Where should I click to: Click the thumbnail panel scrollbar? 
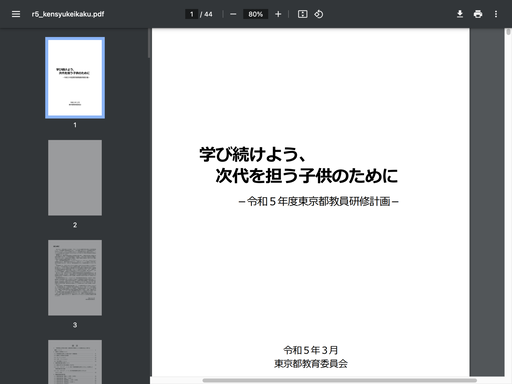pyautogui.click(x=149, y=43)
